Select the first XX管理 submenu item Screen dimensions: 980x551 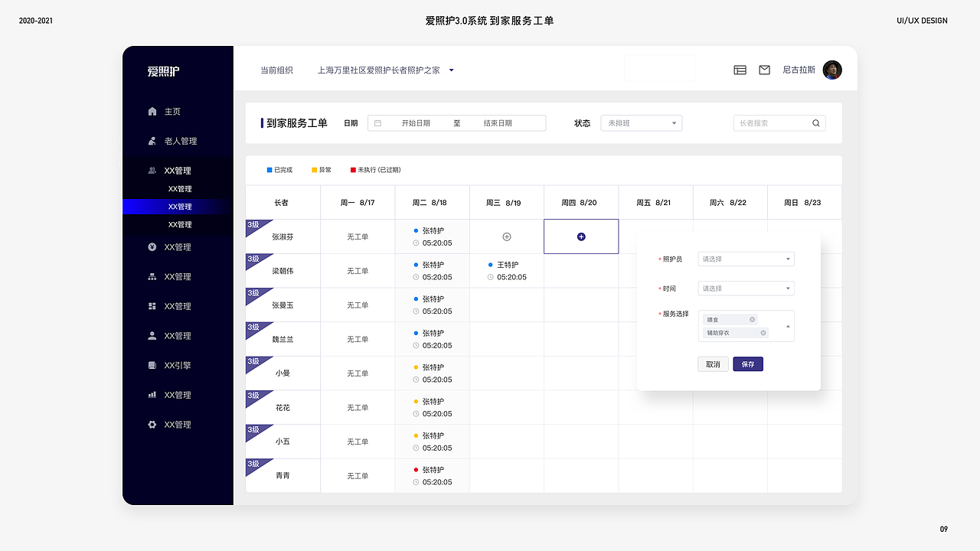coord(180,189)
